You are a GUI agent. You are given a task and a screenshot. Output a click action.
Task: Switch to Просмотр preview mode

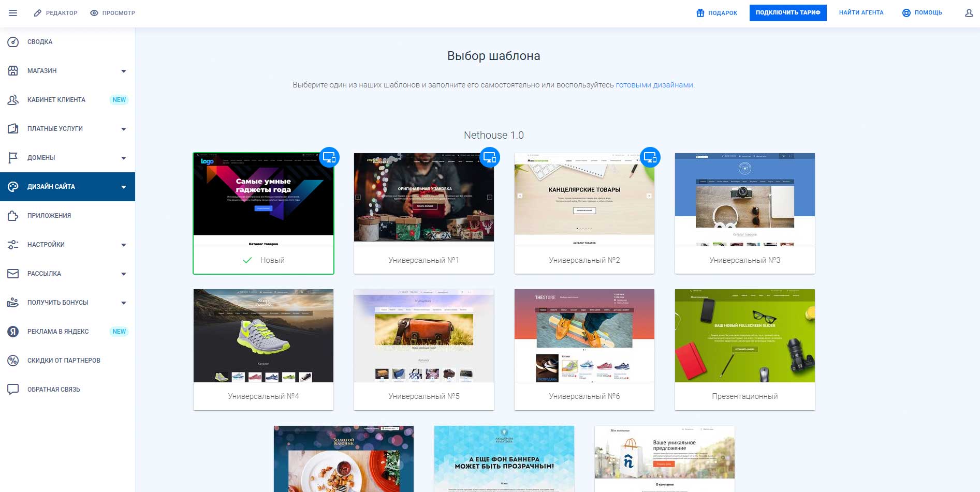[112, 13]
